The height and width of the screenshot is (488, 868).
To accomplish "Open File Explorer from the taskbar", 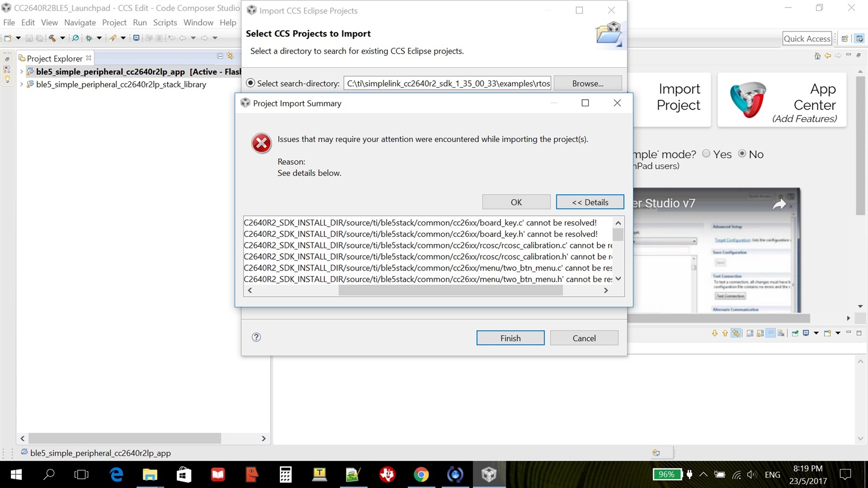I will point(150,475).
